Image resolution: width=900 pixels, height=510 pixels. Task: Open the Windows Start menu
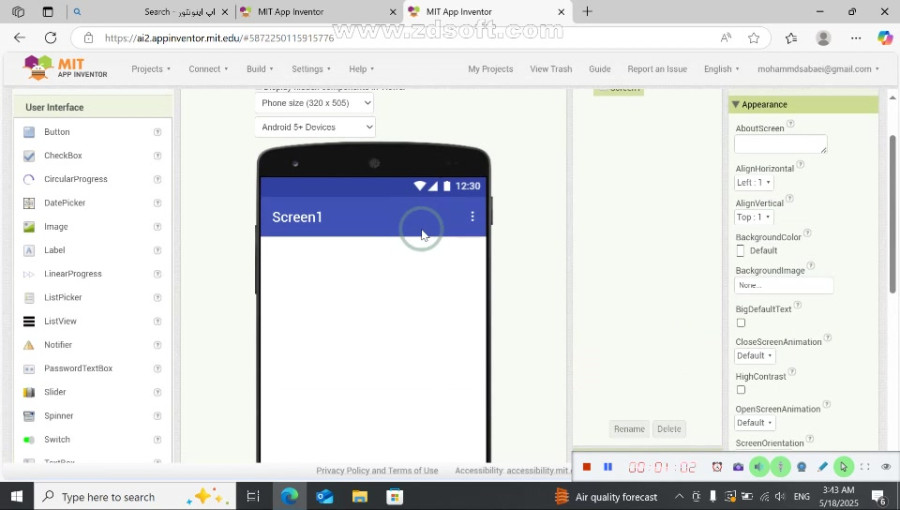17,496
